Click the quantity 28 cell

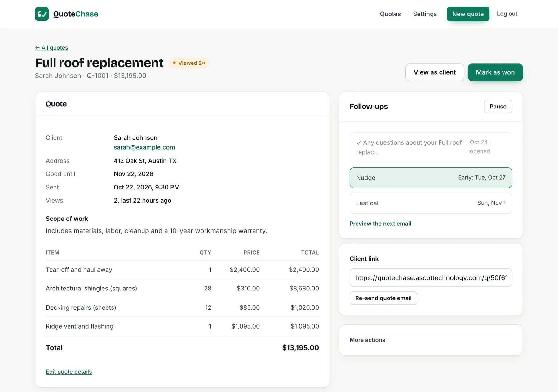[x=208, y=288]
